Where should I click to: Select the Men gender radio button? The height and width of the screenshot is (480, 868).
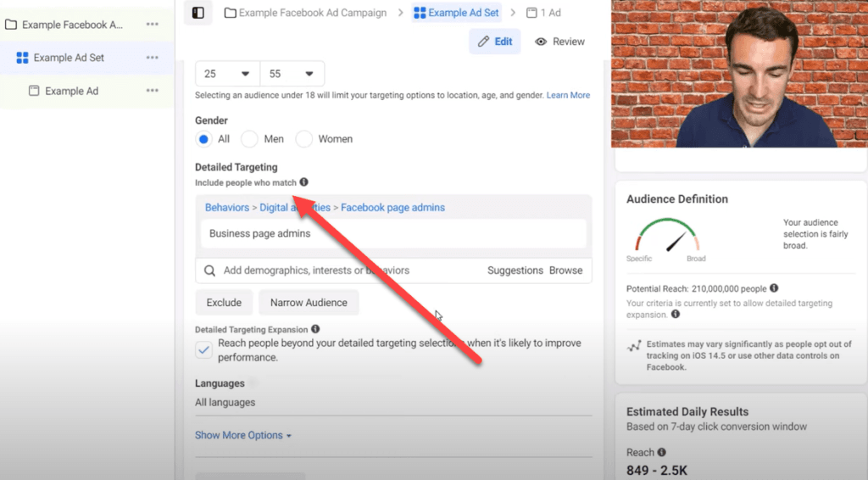(249, 139)
